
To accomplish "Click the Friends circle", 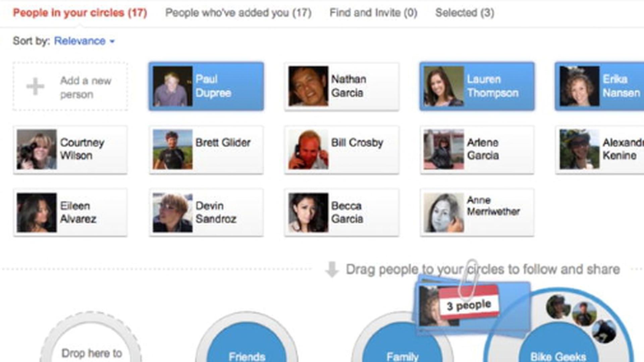I will point(247,342).
